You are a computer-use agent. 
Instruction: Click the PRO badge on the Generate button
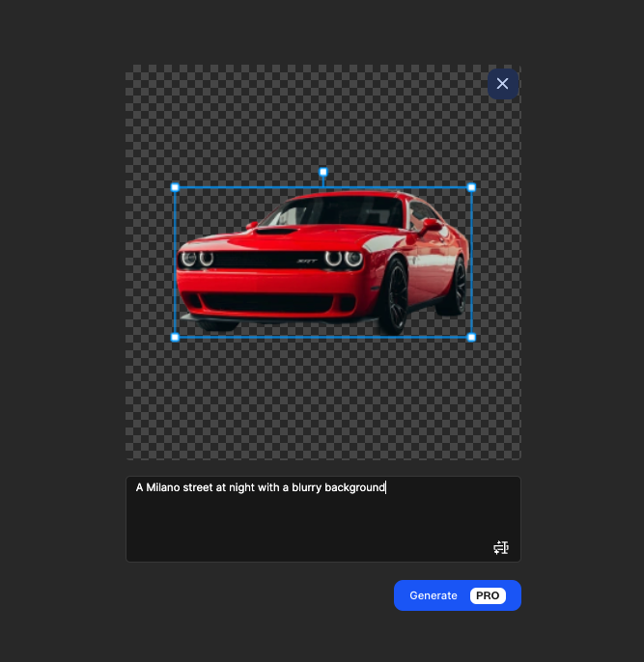tap(488, 595)
